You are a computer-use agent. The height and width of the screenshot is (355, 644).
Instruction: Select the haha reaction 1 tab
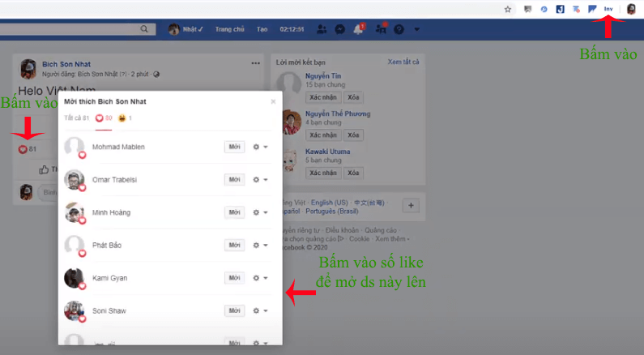point(125,118)
